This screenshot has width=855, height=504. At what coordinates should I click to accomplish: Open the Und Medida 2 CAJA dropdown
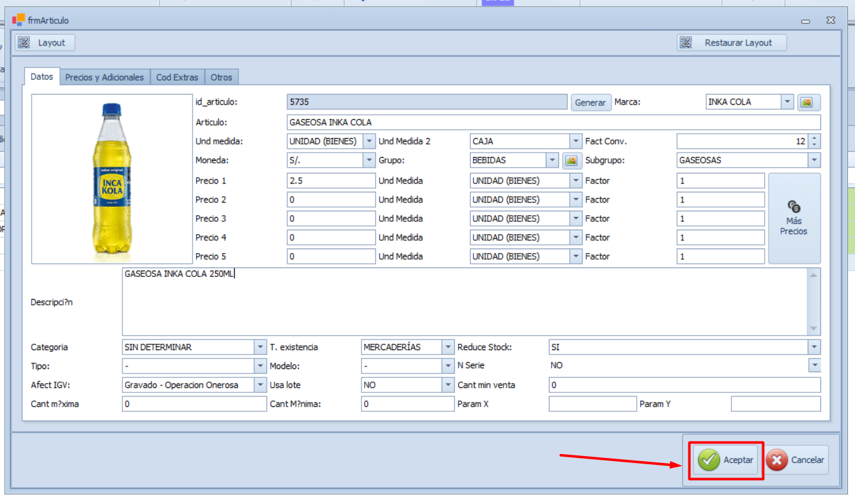575,141
